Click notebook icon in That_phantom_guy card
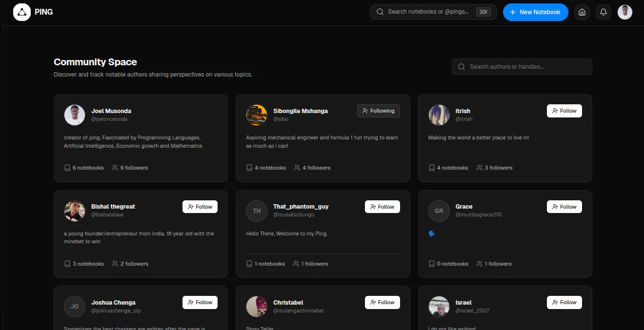 tap(249, 264)
